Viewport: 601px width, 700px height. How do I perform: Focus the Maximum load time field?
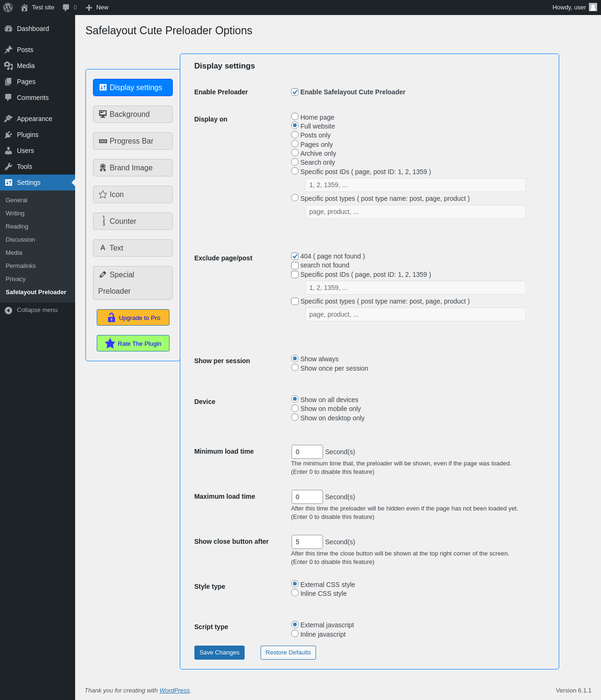point(307,497)
